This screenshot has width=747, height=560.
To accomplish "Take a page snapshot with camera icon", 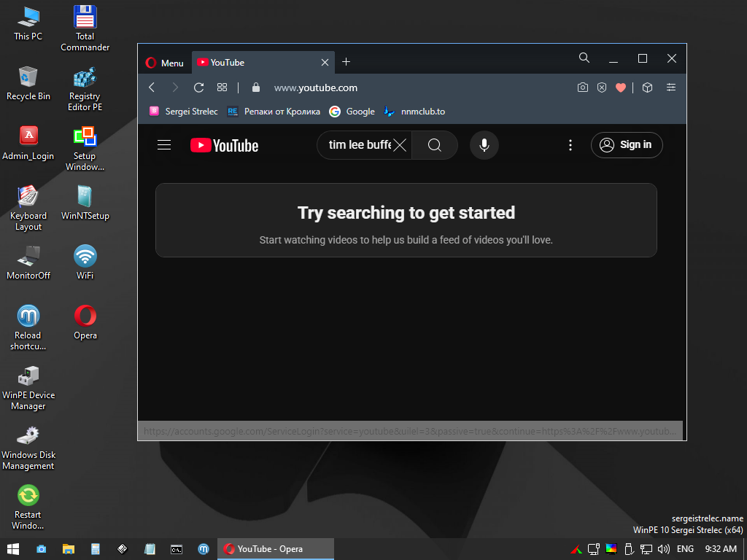I will tap(583, 87).
